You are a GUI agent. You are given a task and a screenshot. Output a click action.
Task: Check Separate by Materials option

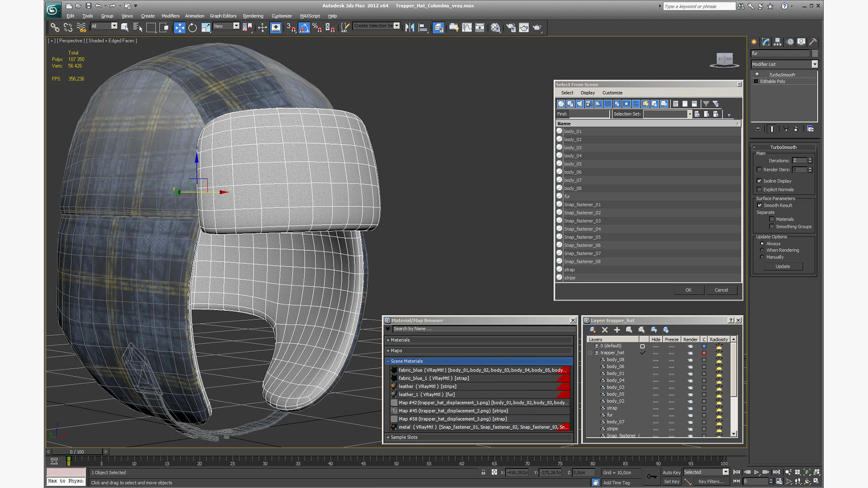coord(772,219)
